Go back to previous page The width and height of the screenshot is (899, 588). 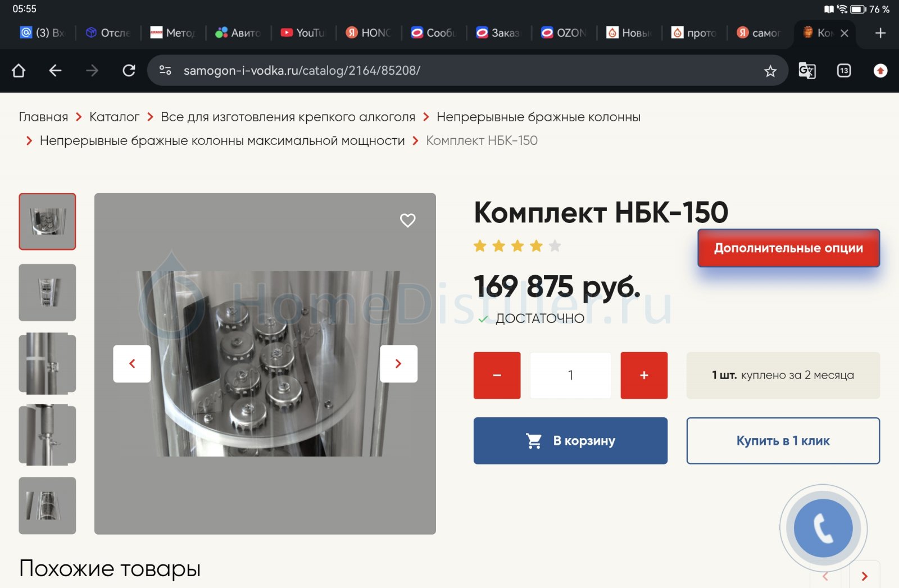pos(55,71)
